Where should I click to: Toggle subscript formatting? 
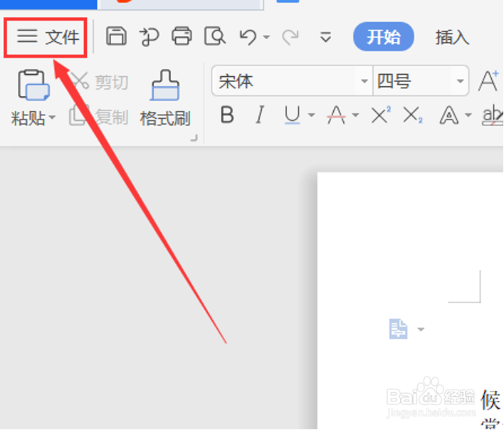pyautogui.click(x=414, y=115)
